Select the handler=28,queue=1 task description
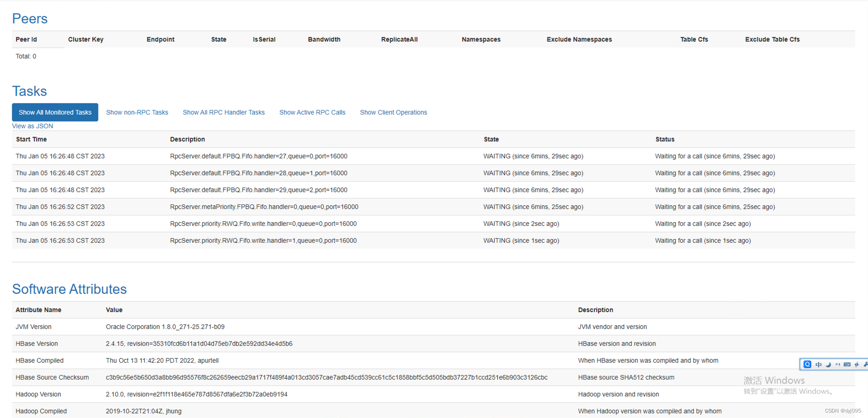 258,173
